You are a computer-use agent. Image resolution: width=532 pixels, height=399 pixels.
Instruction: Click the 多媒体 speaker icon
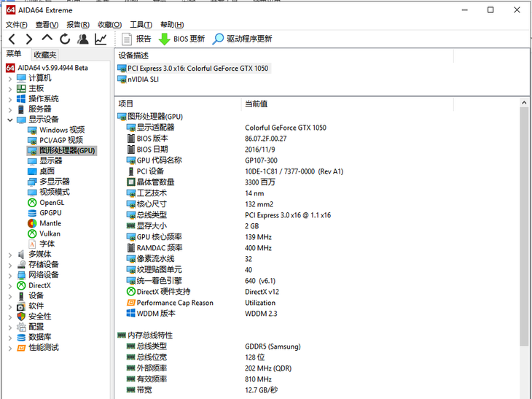[21, 255]
